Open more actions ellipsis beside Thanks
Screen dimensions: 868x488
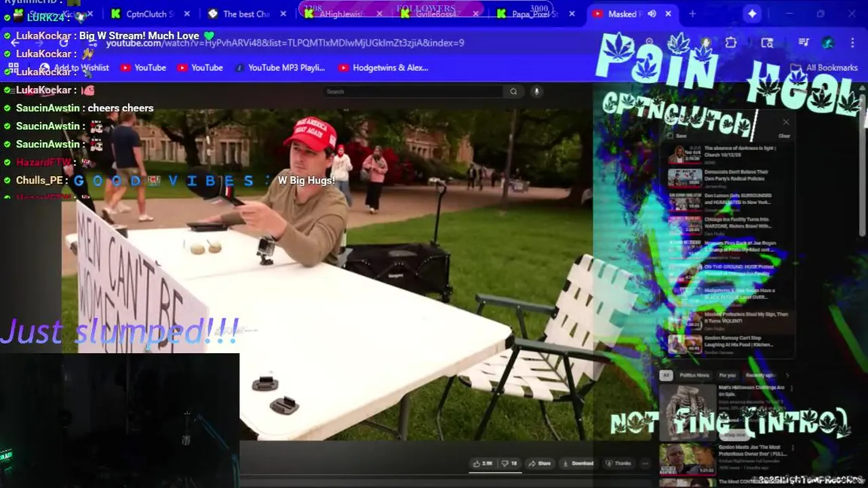point(645,464)
